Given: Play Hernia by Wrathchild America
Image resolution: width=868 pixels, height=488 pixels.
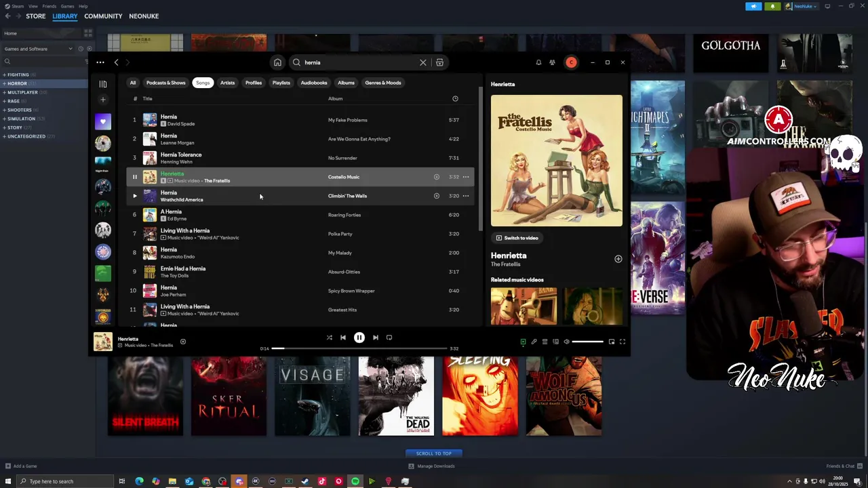Looking at the screenshot, I should pos(134,196).
